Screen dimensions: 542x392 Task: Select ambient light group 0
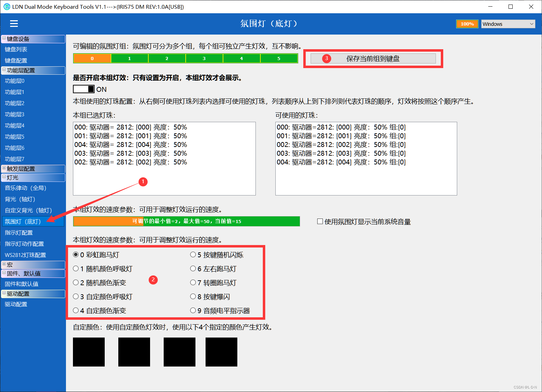tap(92, 58)
